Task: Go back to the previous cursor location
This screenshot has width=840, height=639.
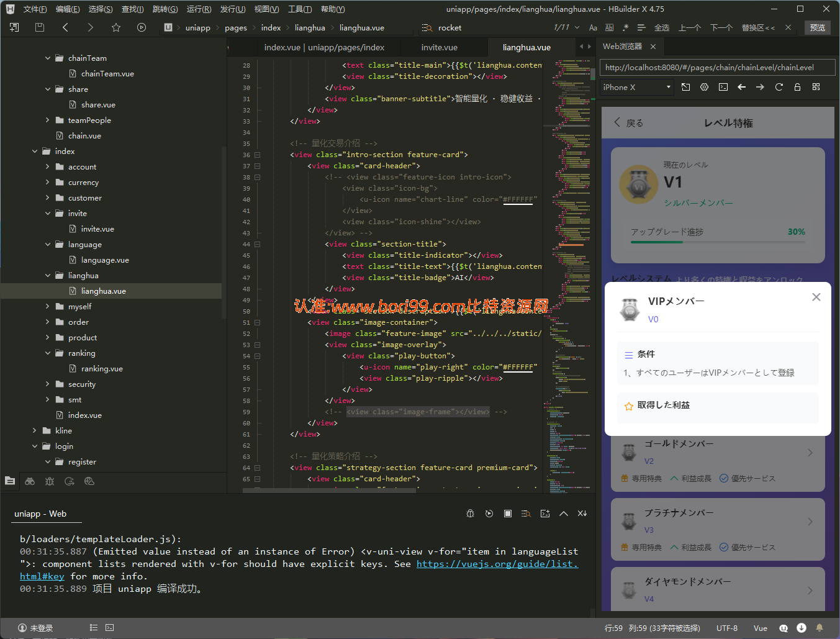Action: [65, 27]
